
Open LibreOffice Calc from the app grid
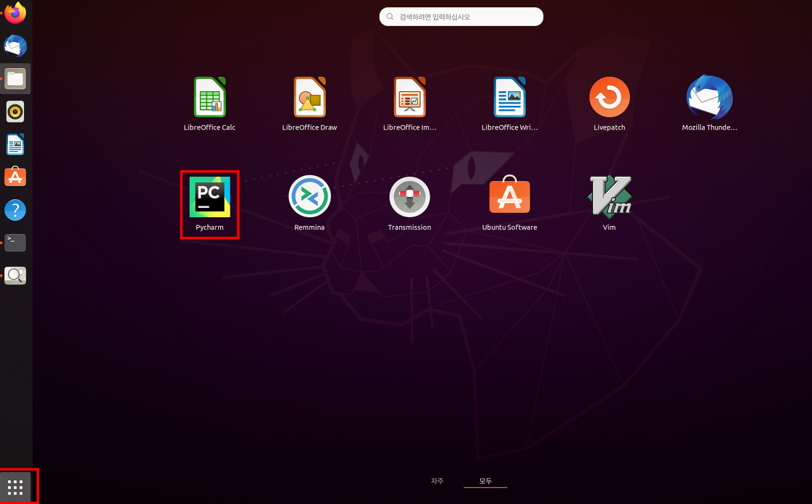point(209,104)
